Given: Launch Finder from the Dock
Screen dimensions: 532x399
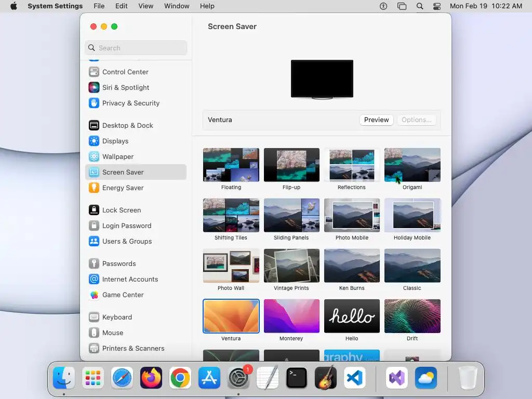Looking at the screenshot, I should 64,378.
